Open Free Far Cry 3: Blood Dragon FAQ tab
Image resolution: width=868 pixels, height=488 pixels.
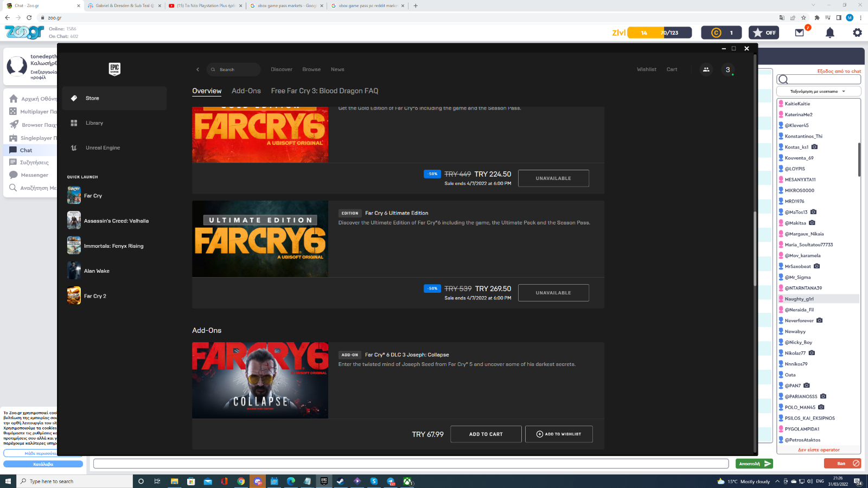324,91
